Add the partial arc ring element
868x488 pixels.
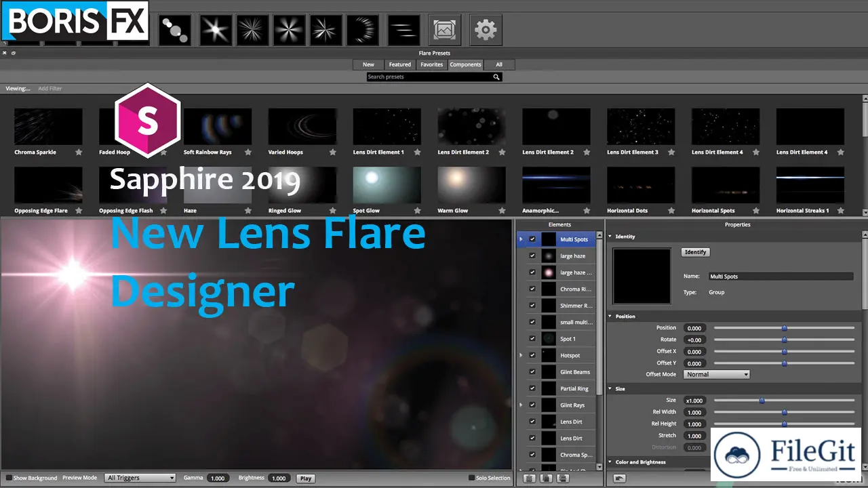pos(362,30)
